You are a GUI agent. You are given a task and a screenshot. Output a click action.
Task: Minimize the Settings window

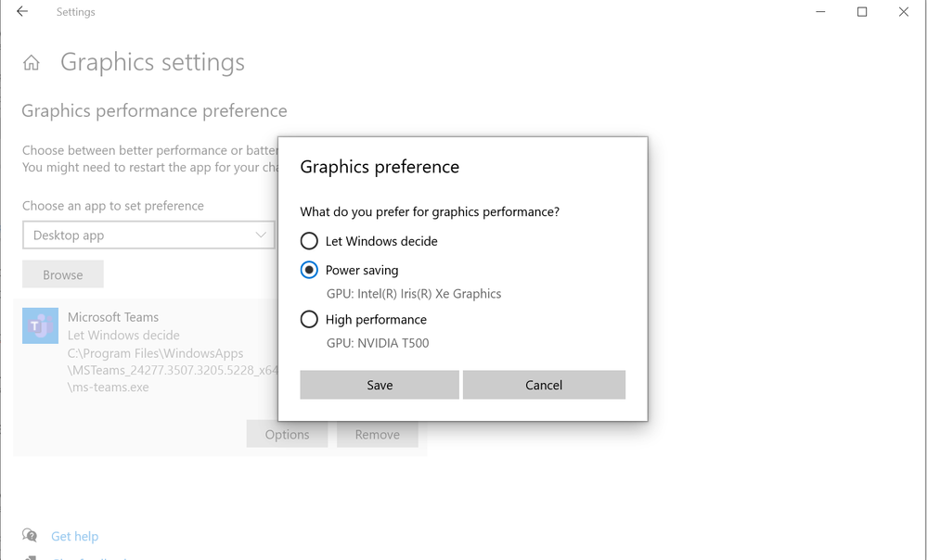pos(820,12)
